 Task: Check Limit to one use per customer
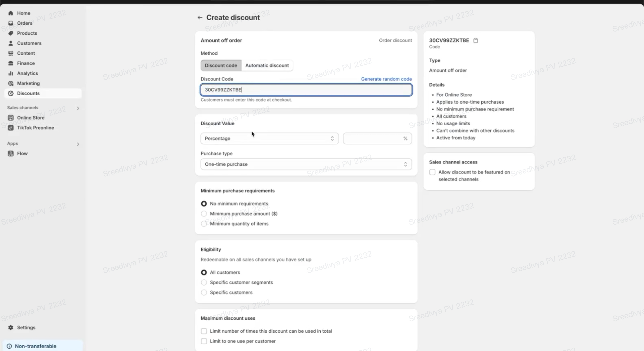click(204, 341)
